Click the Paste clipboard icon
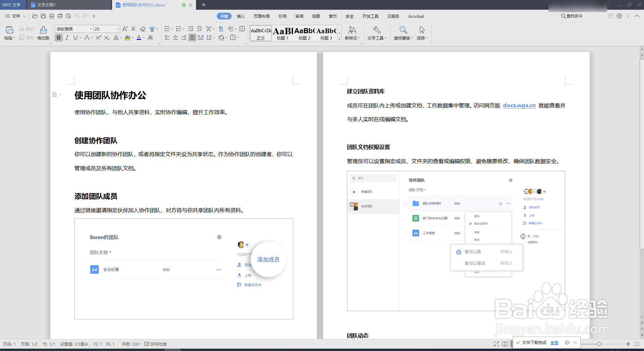Screen dimensions: 644x351 coord(9,30)
